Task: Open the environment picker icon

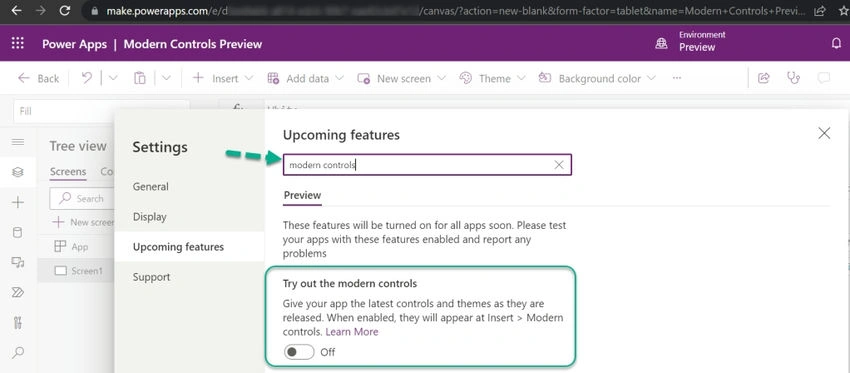Action: 661,43
